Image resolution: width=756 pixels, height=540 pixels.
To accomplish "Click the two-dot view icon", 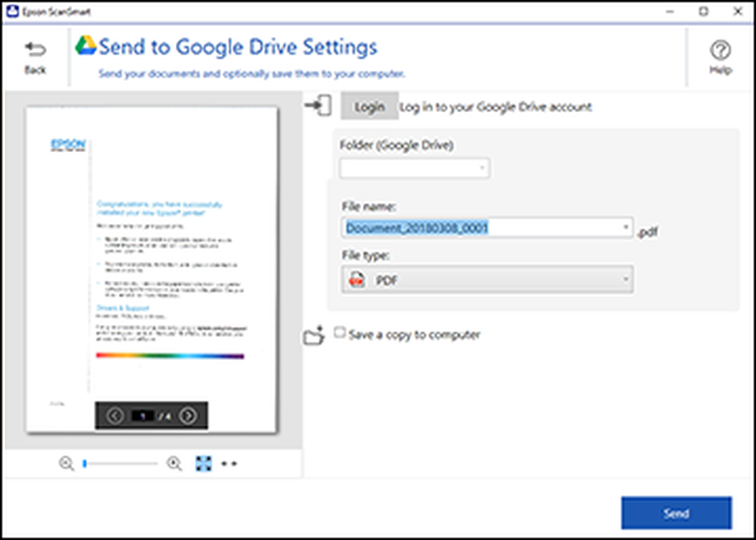I will (x=229, y=464).
